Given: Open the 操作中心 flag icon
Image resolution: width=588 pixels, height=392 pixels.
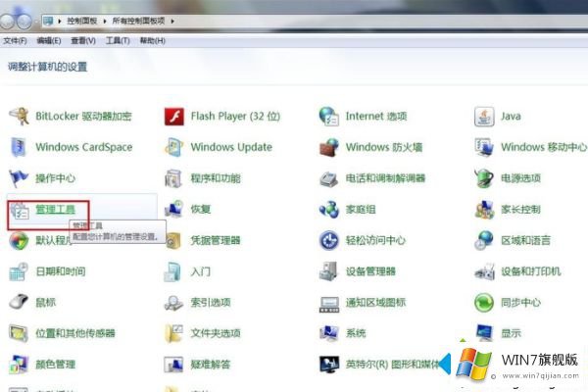Looking at the screenshot, I should (x=19, y=178).
